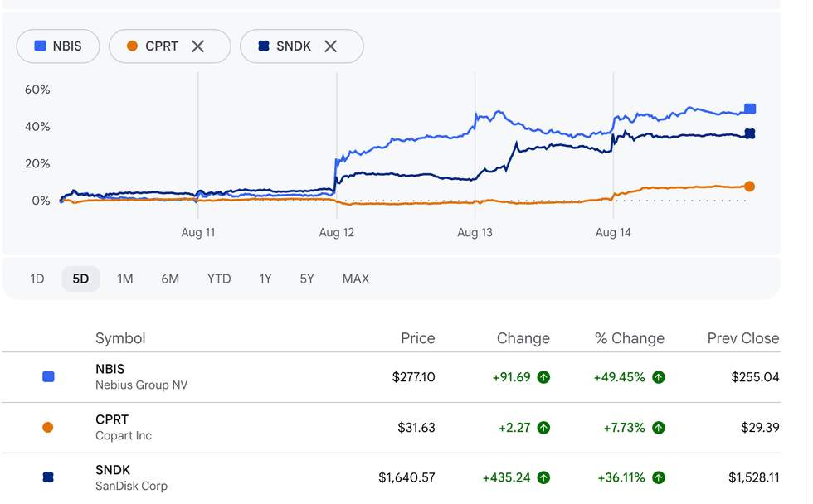
Task: Click NBIS previous close $255.04
Action: coord(755,377)
